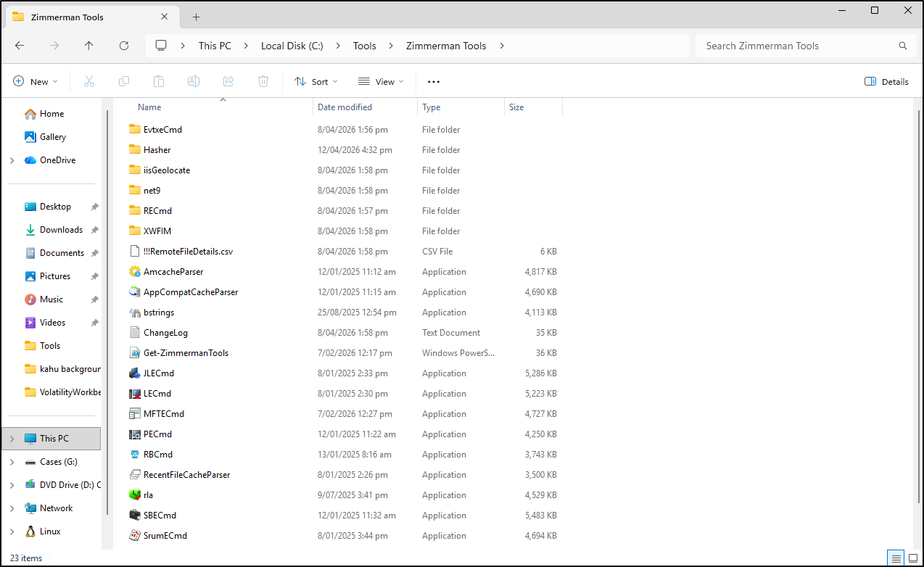Select the RECmd folder

pyautogui.click(x=157, y=211)
